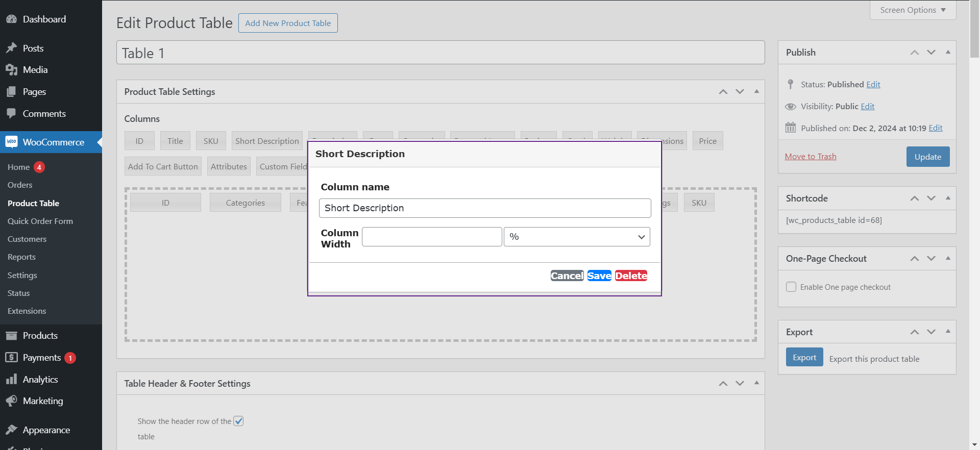Open Analytics bar chart icon
The image size is (980, 450).
click(x=11, y=380)
